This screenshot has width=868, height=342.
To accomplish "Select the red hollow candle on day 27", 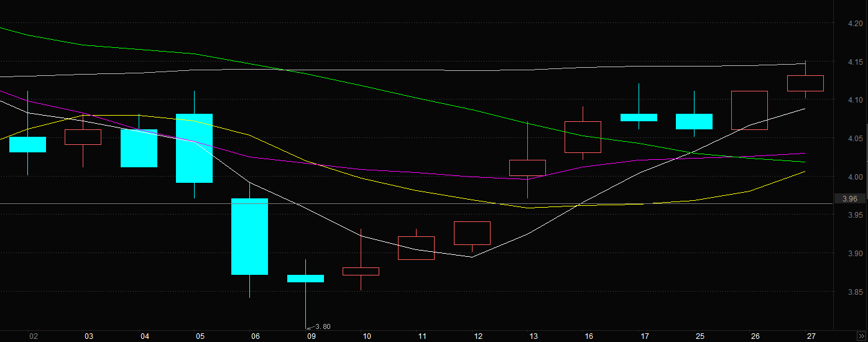I will [x=805, y=83].
